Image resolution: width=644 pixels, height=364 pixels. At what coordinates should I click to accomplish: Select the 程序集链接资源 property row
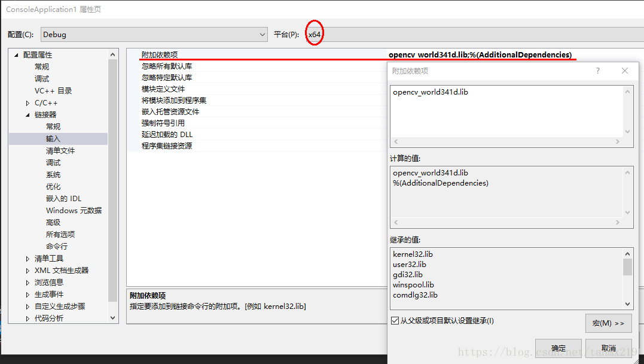pos(167,145)
